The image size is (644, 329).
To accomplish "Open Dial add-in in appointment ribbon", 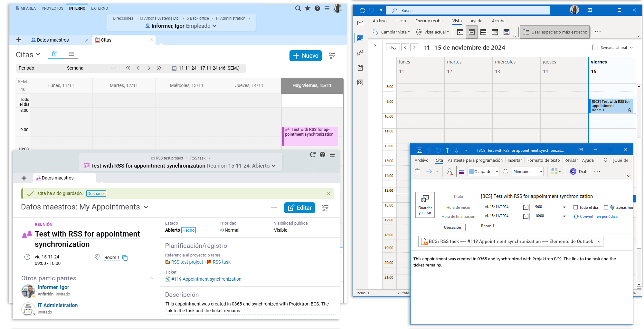I will [x=578, y=171].
